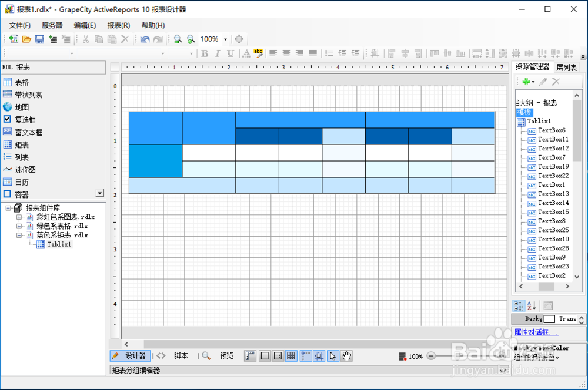Click the font color A icon

pyautogui.click(x=246, y=53)
